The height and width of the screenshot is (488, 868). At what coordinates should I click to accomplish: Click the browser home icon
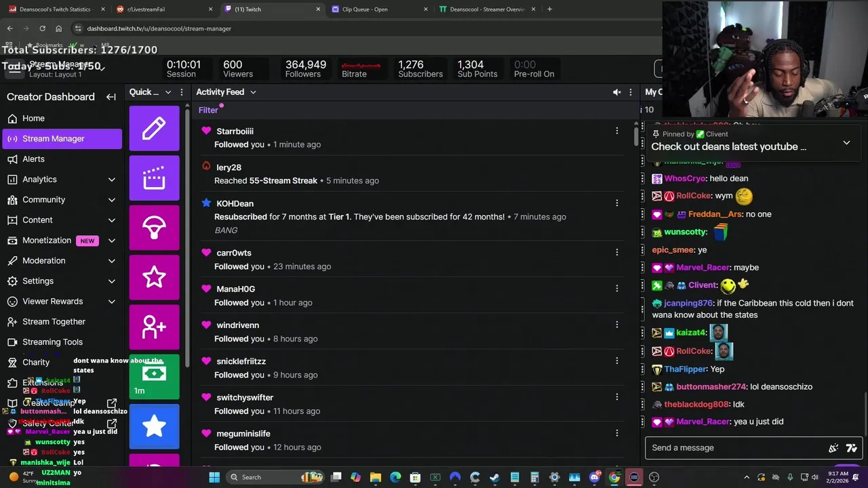click(x=58, y=28)
